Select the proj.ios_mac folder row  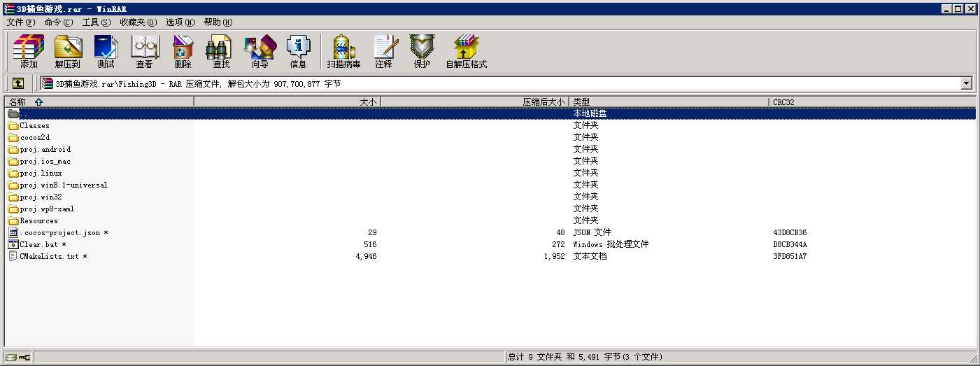490,161
